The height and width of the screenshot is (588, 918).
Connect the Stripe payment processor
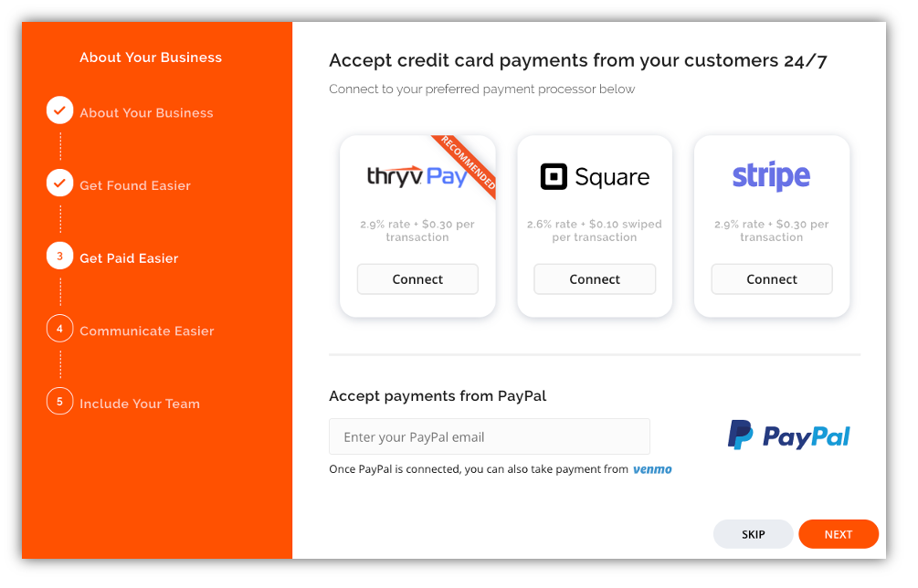point(772,279)
